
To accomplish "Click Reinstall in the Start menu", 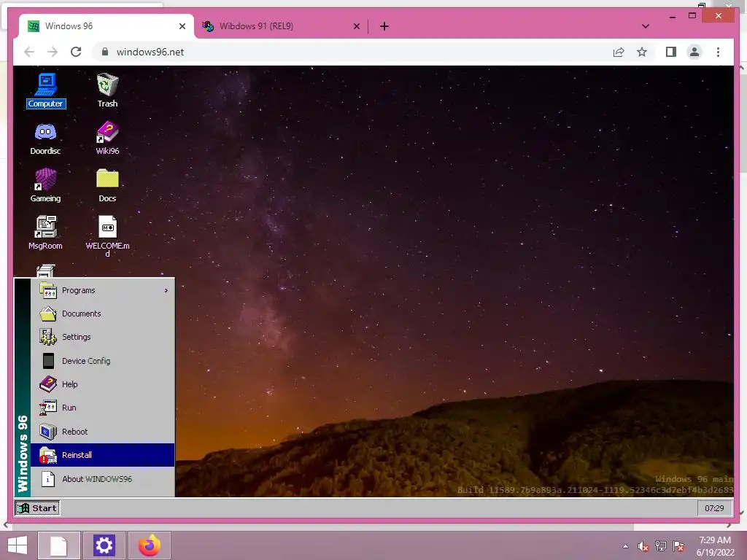I will coord(102,455).
